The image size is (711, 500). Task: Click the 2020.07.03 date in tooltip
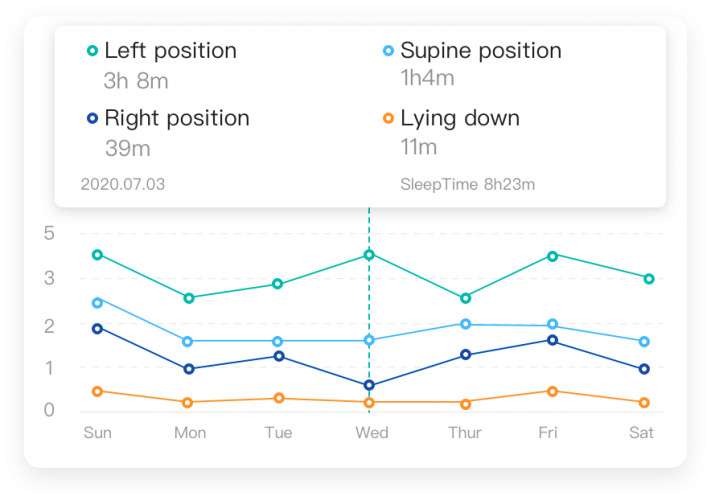(x=122, y=184)
